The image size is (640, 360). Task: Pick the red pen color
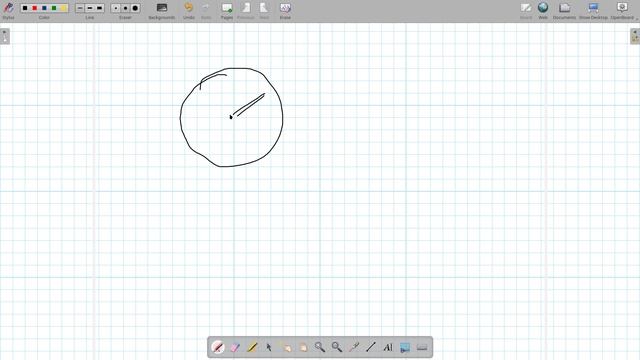coord(35,8)
